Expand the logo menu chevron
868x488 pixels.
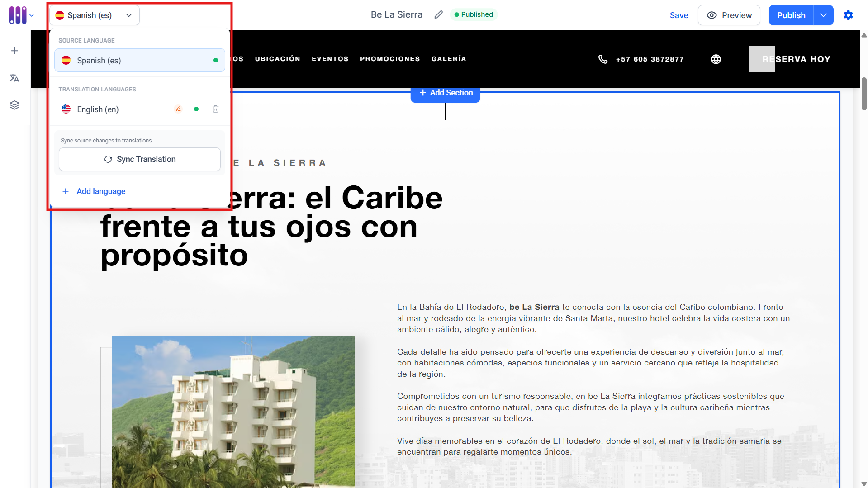(32, 15)
